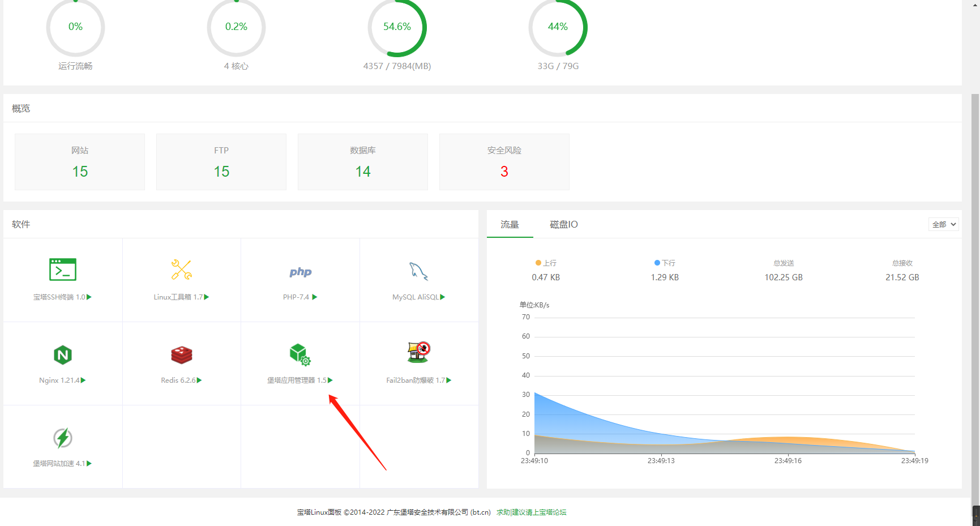The image size is (980, 526).
Task: Open the Redis red stack icon
Action: pos(182,355)
